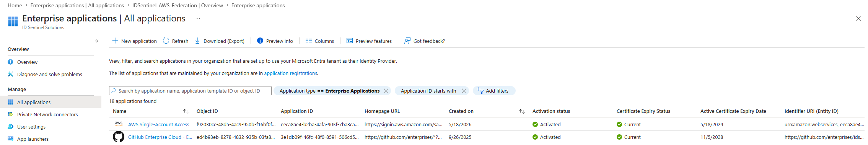This screenshot has width=868, height=145.
Task: Click the urn:amazon:webservices identifier cell
Action: (x=824, y=124)
